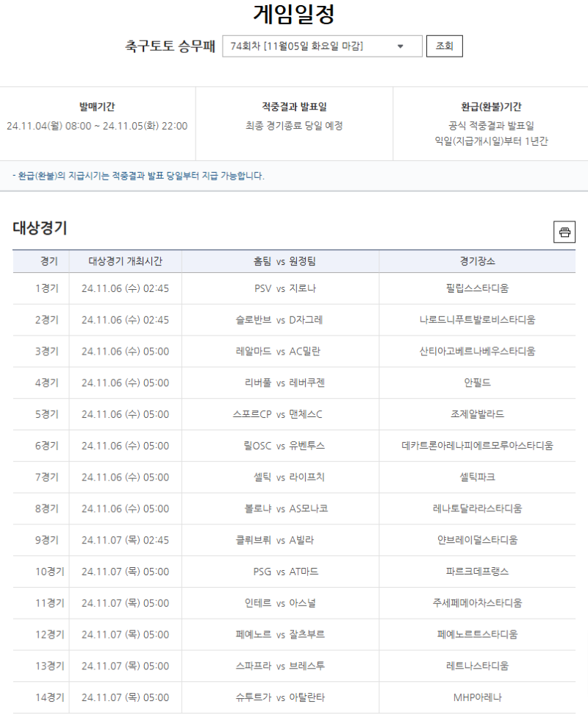
Task: Click the 대상경기 개최시간 column header
Action: 125,261
